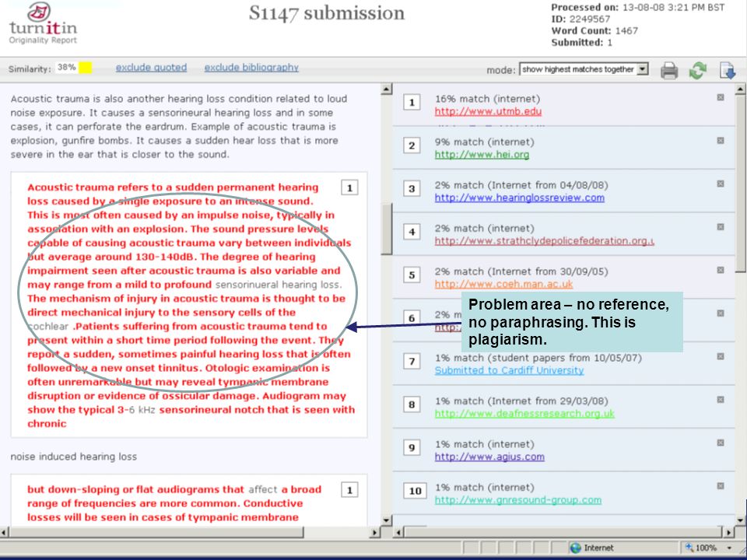Exclude match 4 strathclydepolicefederation with its X icon
The height and width of the screenshot is (560, 747).
[x=721, y=226]
